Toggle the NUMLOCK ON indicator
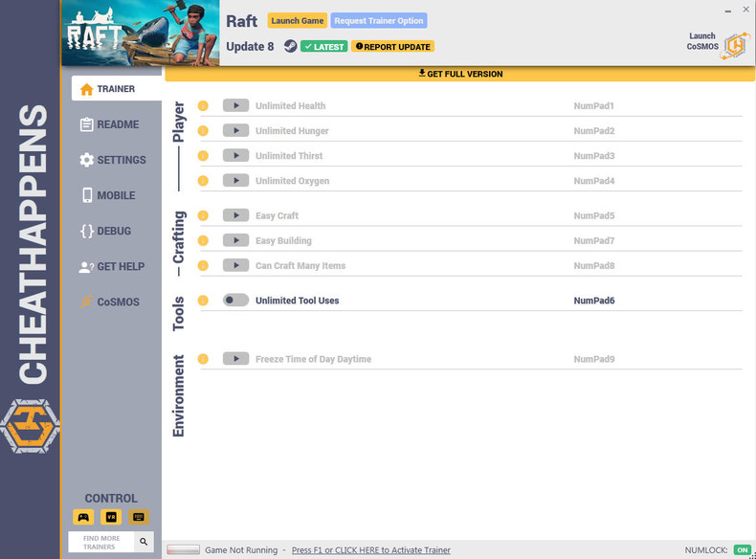 tap(742, 549)
